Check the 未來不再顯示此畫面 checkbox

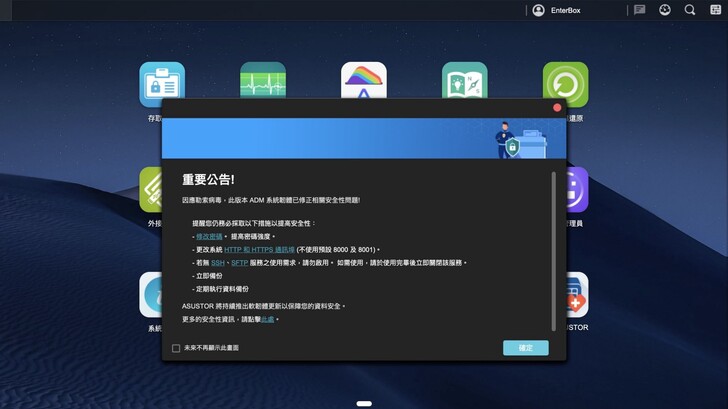[176, 348]
